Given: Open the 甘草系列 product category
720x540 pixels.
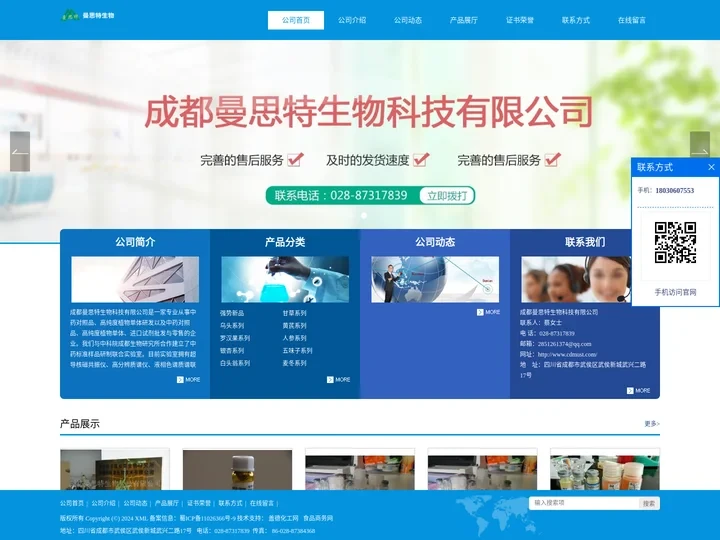Looking at the screenshot, I should click(294, 313).
